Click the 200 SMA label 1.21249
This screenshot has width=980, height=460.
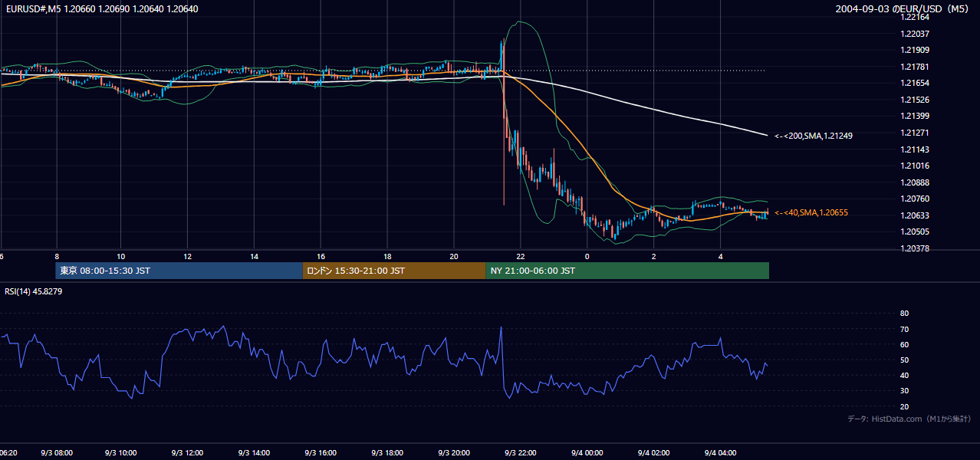pos(814,136)
